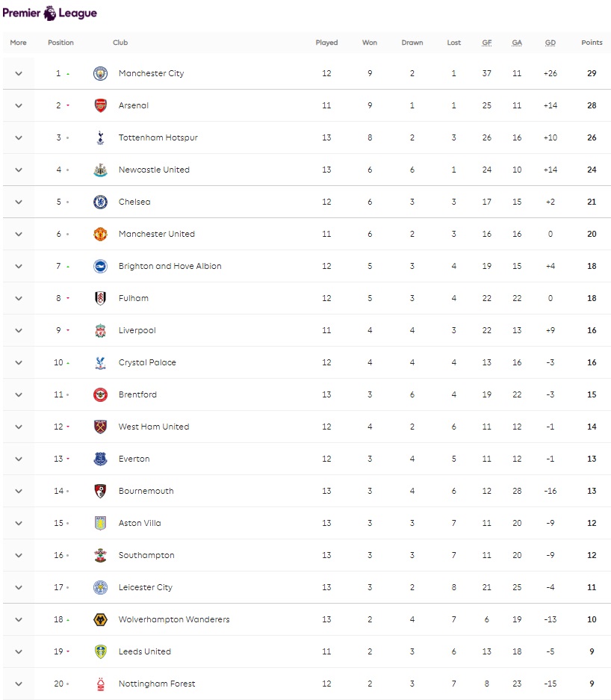611x700 pixels.
Task: Click the Manchester United crest
Action: click(x=100, y=234)
